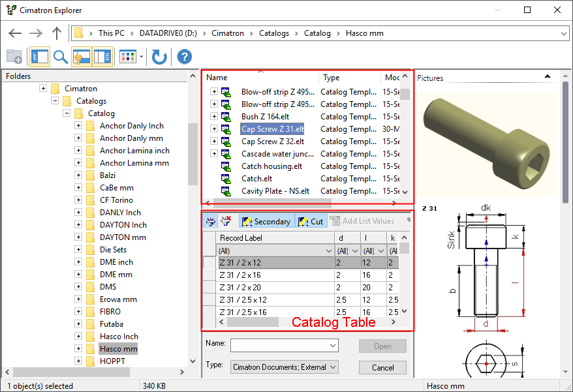The width and height of the screenshot is (573, 392).
Task: Open the view style icon
Action: point(128,57)
